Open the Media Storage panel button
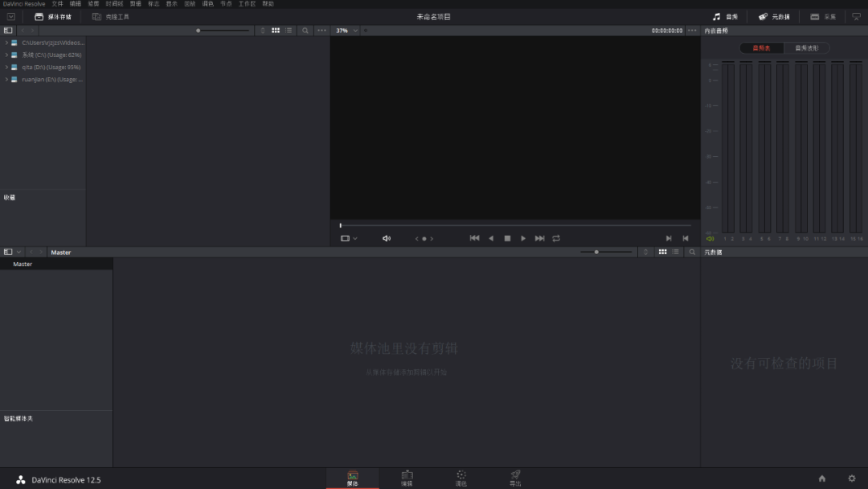Screen dimensions: 868x489 53,17
